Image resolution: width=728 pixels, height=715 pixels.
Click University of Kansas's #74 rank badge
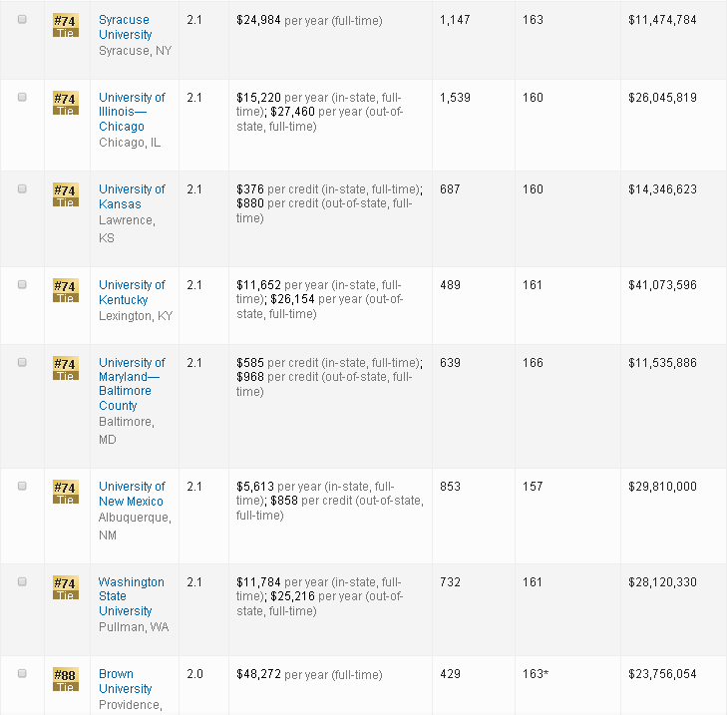[x=65, y=195]
